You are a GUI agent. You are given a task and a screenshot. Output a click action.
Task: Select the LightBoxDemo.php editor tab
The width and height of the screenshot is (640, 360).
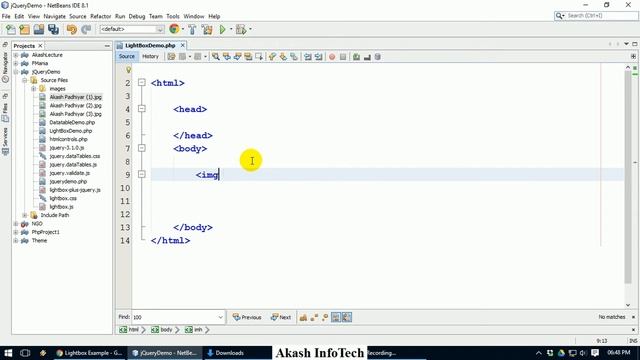point(150,45)
